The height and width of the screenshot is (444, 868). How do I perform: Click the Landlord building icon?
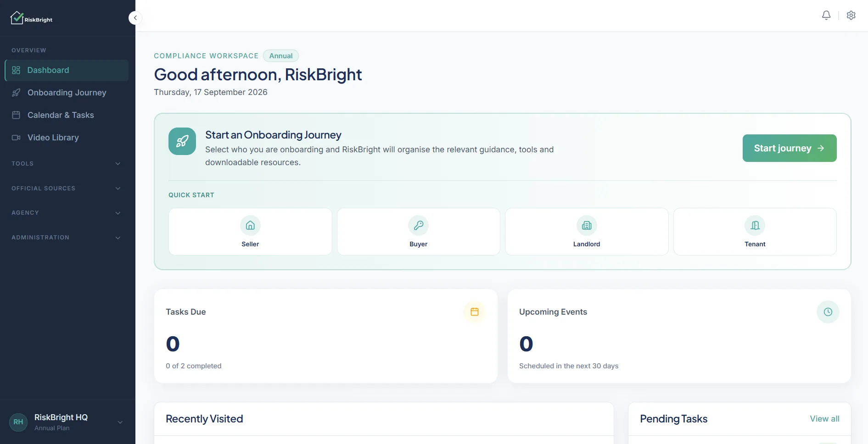tap(587, 225)
